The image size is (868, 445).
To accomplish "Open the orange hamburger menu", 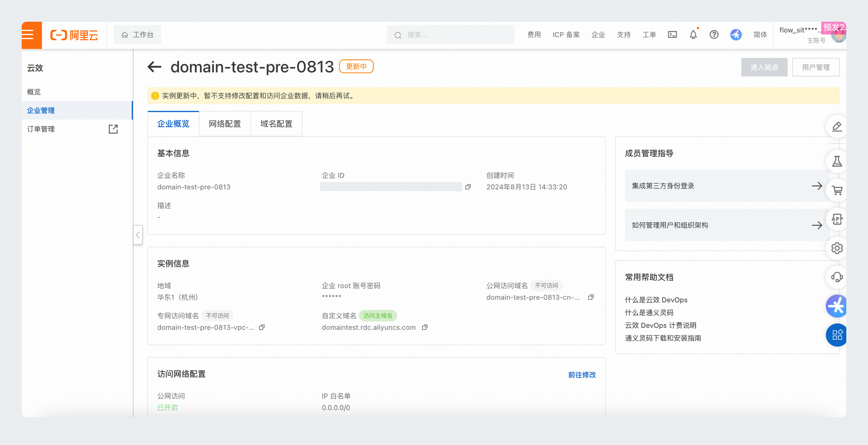I will click(31, 35).
